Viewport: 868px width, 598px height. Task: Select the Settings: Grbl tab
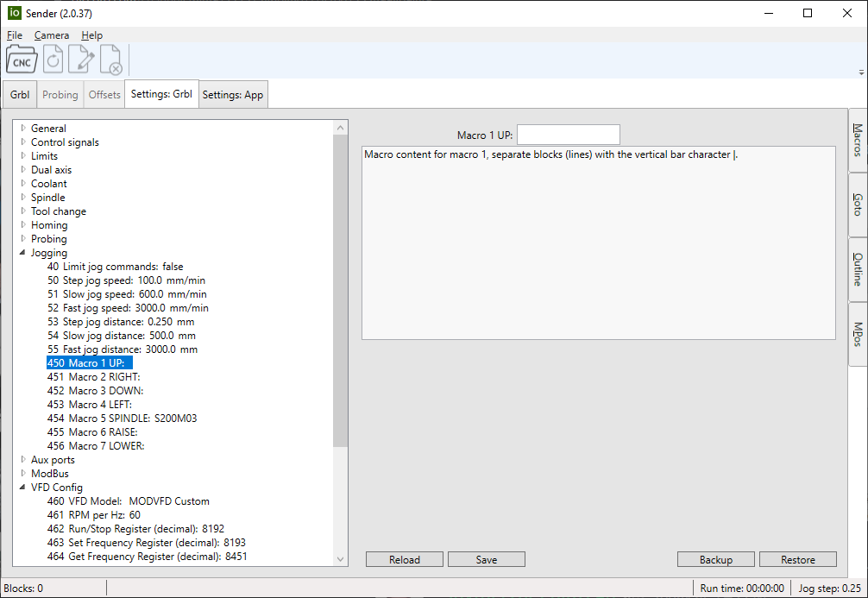coord(161,94)
